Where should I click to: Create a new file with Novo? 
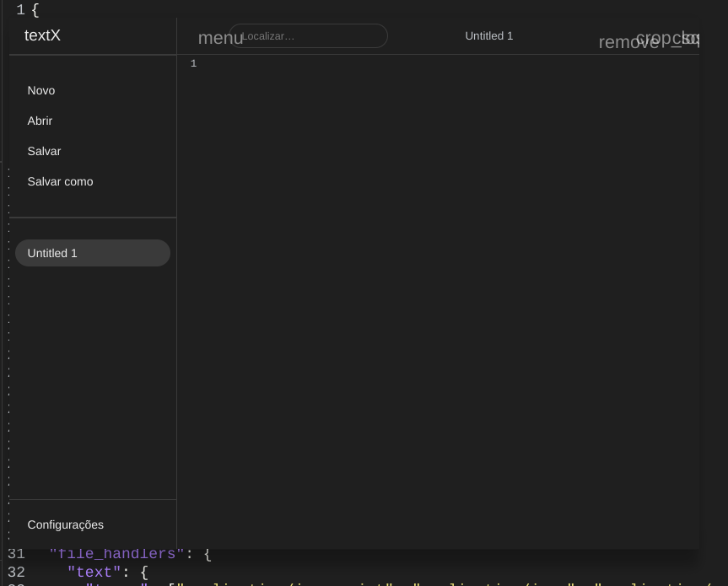pyautogui.click(x=40, y=90)
